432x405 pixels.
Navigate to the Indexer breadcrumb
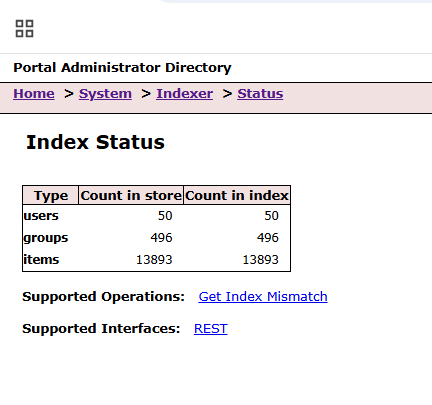coord(185,94)
